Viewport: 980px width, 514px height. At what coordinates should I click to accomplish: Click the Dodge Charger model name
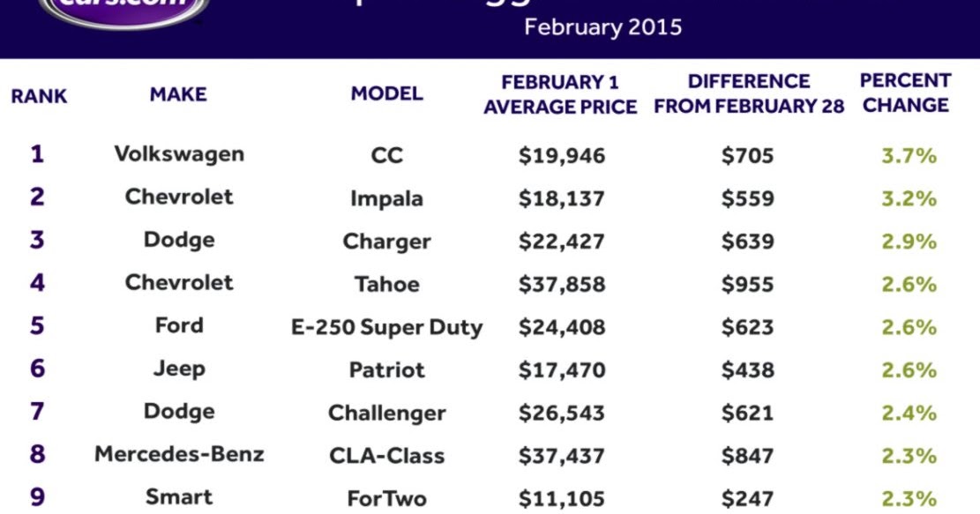tap(386, 242)
